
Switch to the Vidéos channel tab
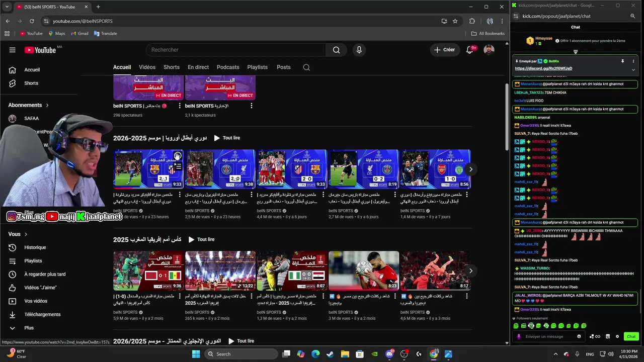point(147,67)
